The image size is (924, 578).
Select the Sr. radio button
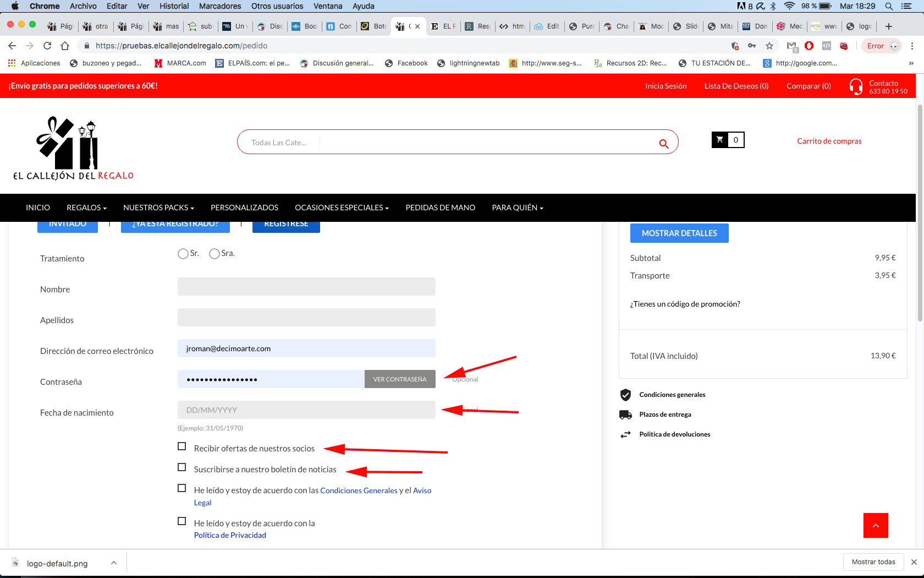183,254
